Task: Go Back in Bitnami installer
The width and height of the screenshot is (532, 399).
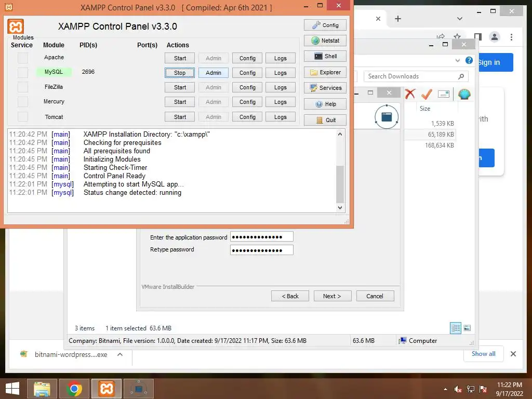Action: click(x=290, y=296)
